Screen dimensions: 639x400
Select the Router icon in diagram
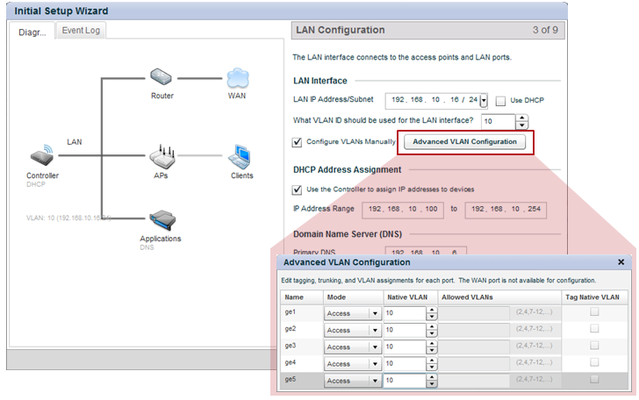coord(161,77)
